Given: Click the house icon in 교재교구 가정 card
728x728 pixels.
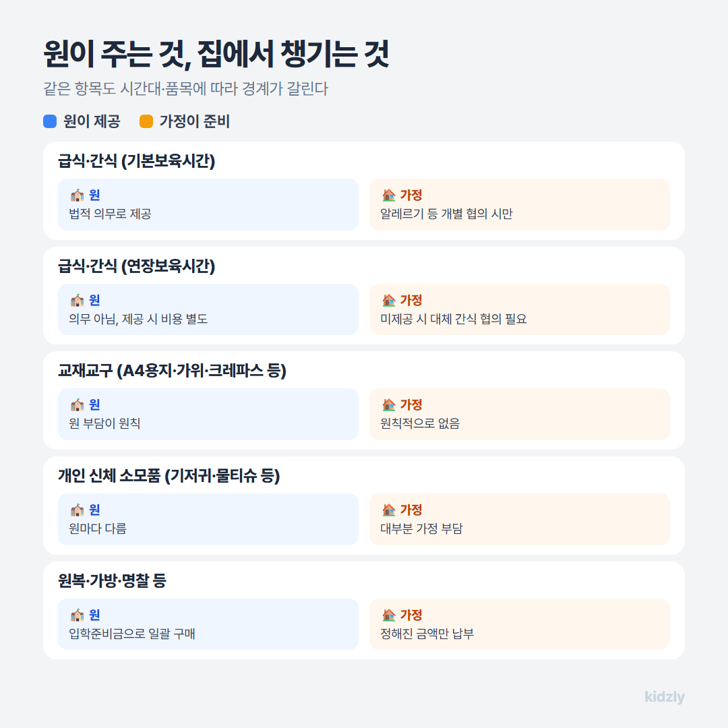Looking at the screenshot, I should click(x=389, y=405).
